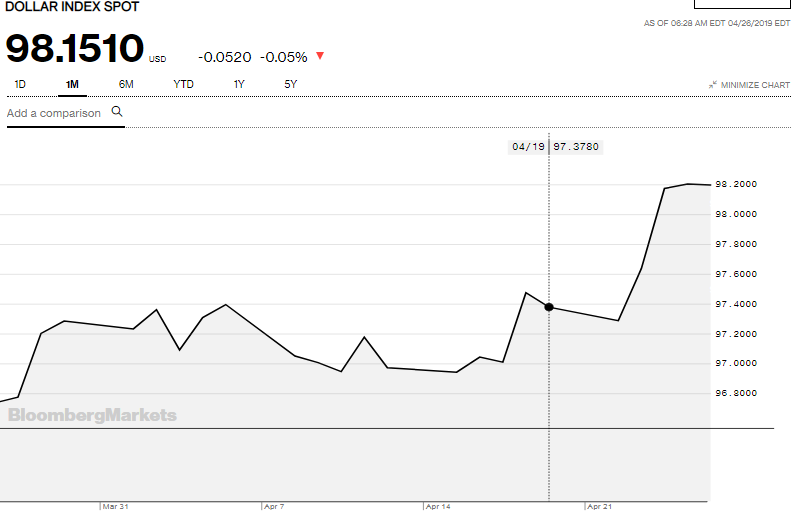
Task: Click the red down triangle indicator
Action: tap(320, 57)
